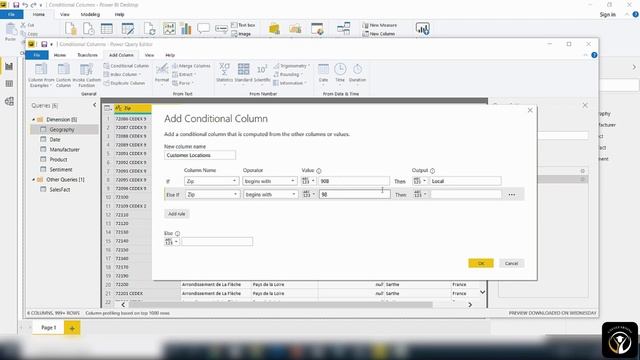640x360 pixels.
Task: Open File tab in Power Query Editor
Action: (x=37, y=55)
